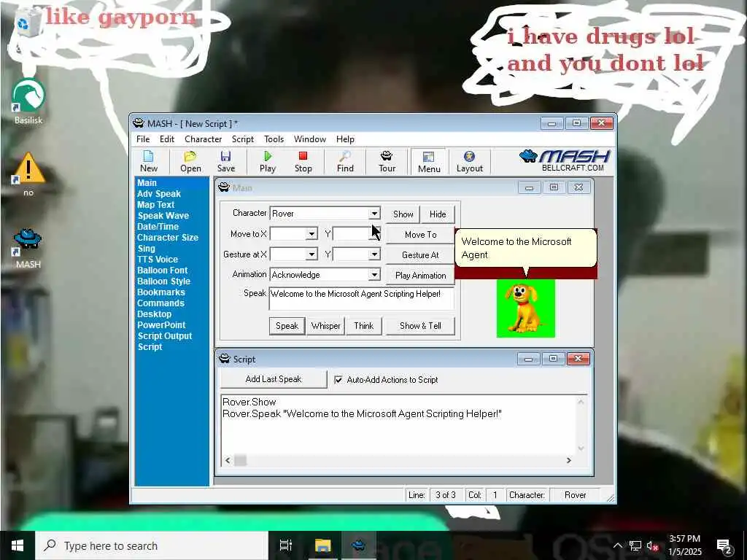
Task: Select Script Output in the sidebar
Action: 164,336
